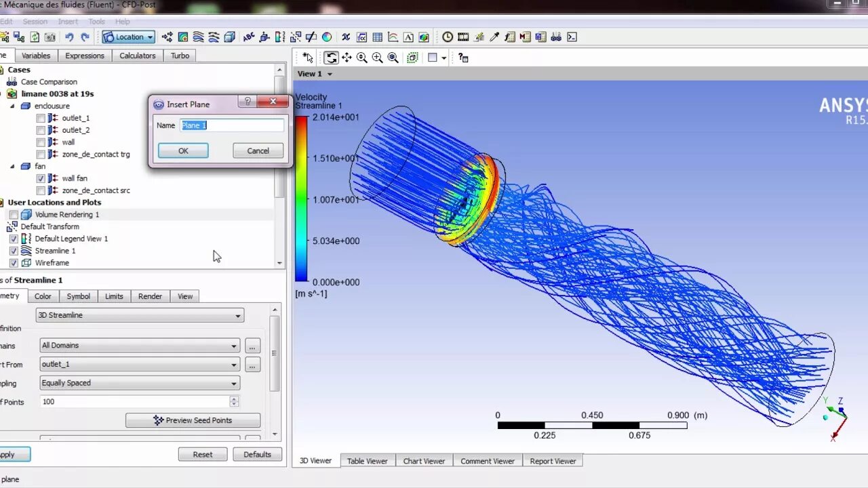The height and width of the screenshot is (488, 868).
Task: Insert Text using the ABC icon
Action: click(x=249, y=37)
